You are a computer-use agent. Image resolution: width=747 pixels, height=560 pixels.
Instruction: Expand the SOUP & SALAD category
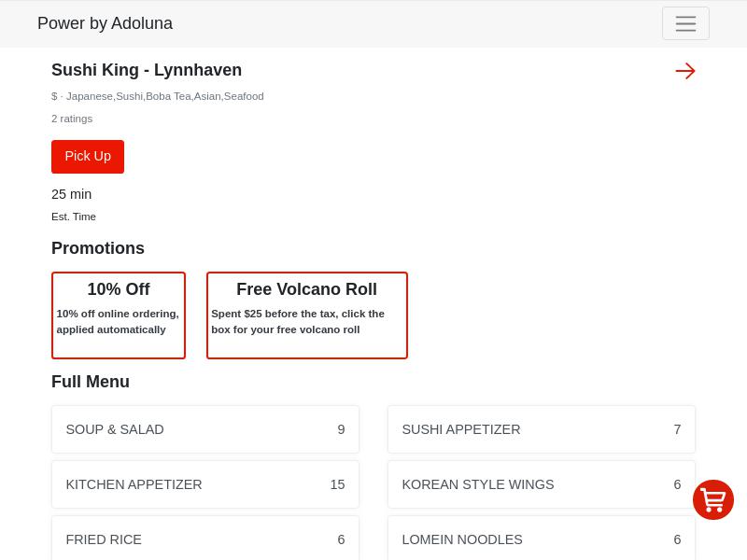click(x=205, y=429)
